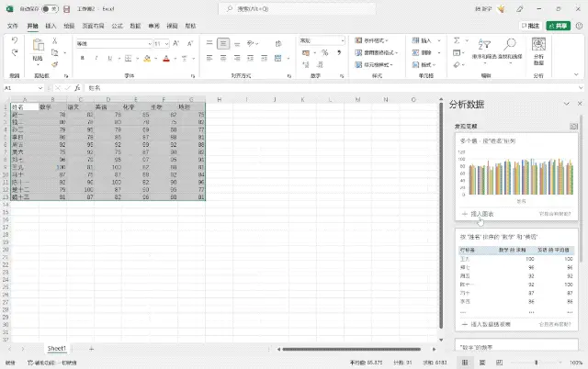This screenshot has width=588, height=369.
Task: Open the font size dropdown
Action: [166, 44]
